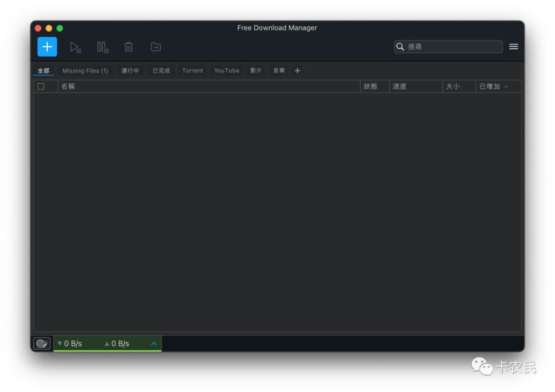Select the Torrent filter tab
This screenshot has width=555, height=392.
[x=193, y=71]
